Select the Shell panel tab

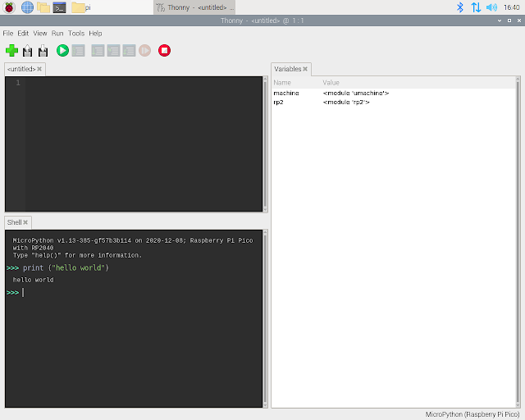[15, 222]
